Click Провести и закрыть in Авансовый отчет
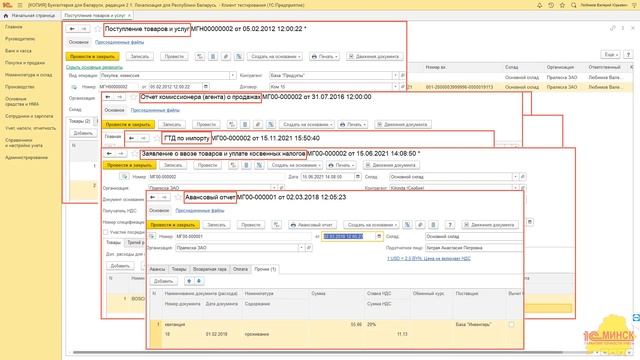Image resolution: width=640 pixels, height=360 pixels. (173, 224)
